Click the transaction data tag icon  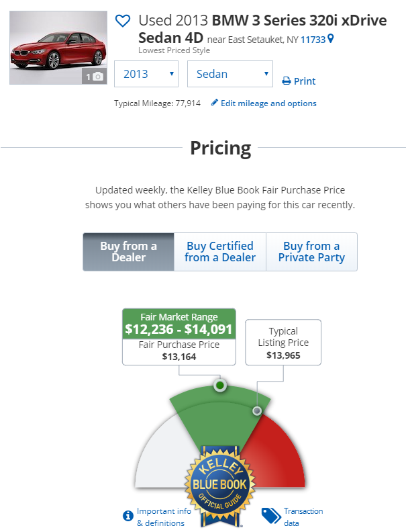point(270,515)
